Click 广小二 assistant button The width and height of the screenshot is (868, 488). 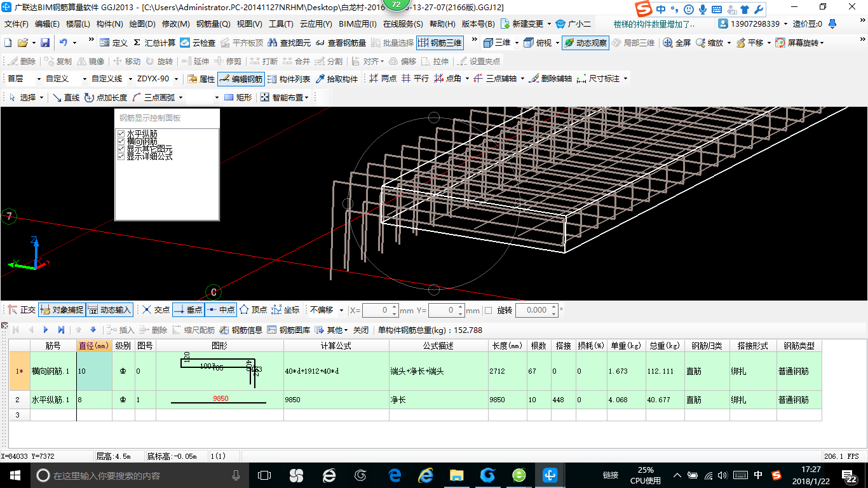pyautogui.click(x=573, y=24)
